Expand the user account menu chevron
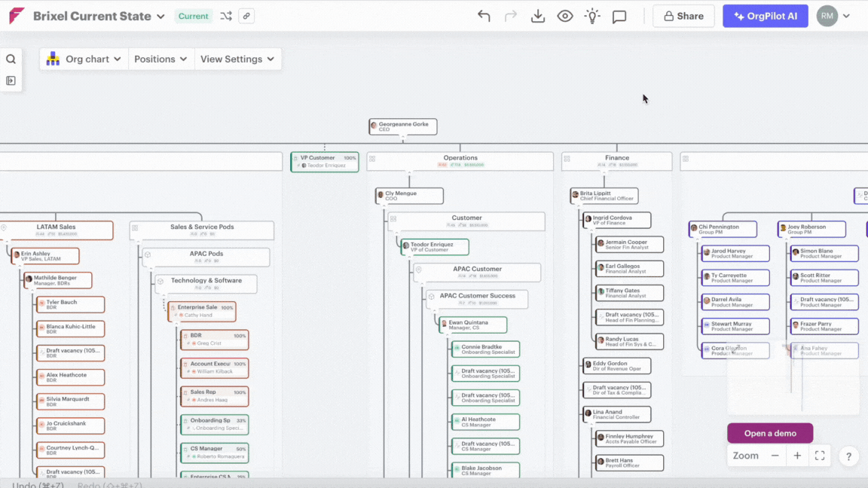 click(846, 16)
